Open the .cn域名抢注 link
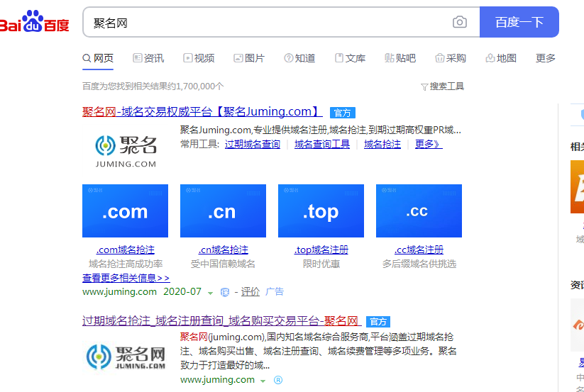This screenshot has height=392, width=584. pyautogui.click(x=223, y=250)
